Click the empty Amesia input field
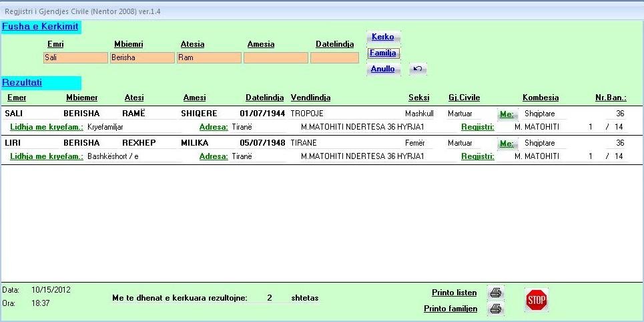 point(276,57)
